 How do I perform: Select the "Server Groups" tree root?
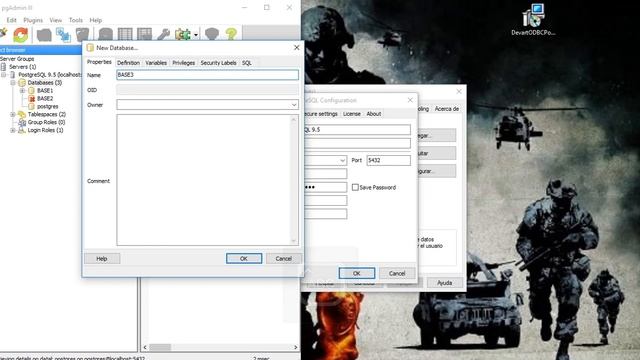click(x=17, y=59)
